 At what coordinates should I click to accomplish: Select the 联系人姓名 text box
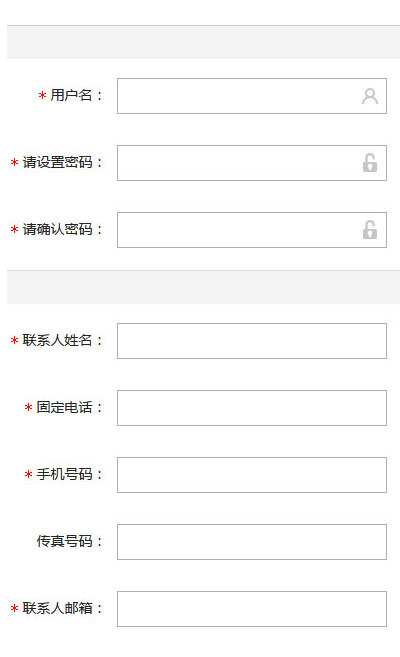[252, 341]
